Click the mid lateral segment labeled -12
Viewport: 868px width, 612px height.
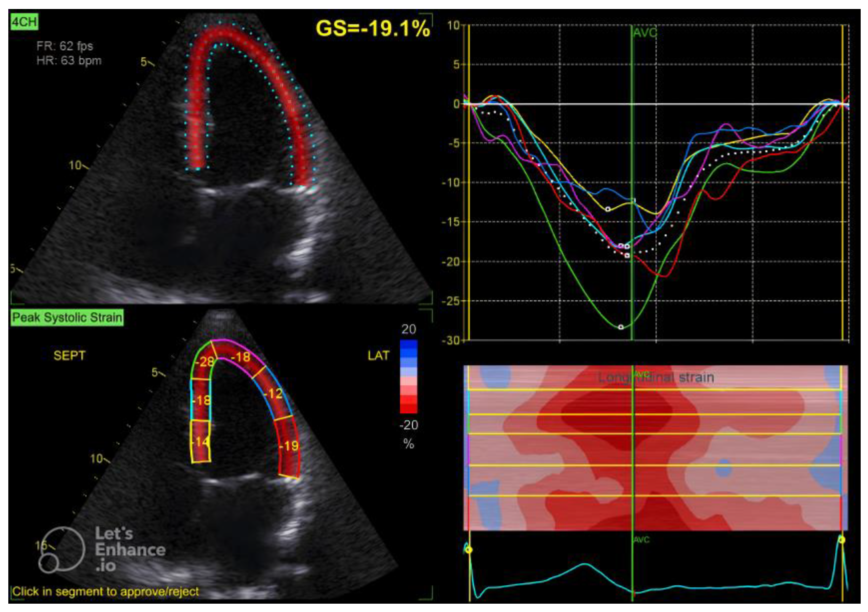coord(273,394)
